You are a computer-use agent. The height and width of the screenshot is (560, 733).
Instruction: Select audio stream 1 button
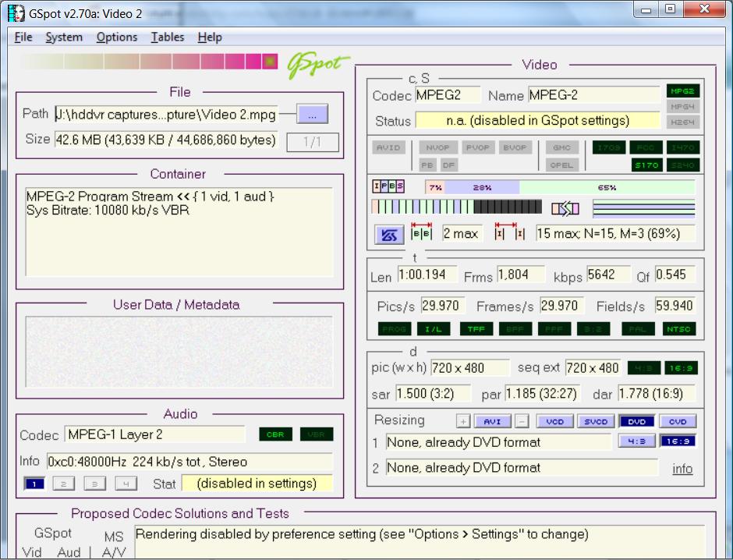[x=34, y=484]
